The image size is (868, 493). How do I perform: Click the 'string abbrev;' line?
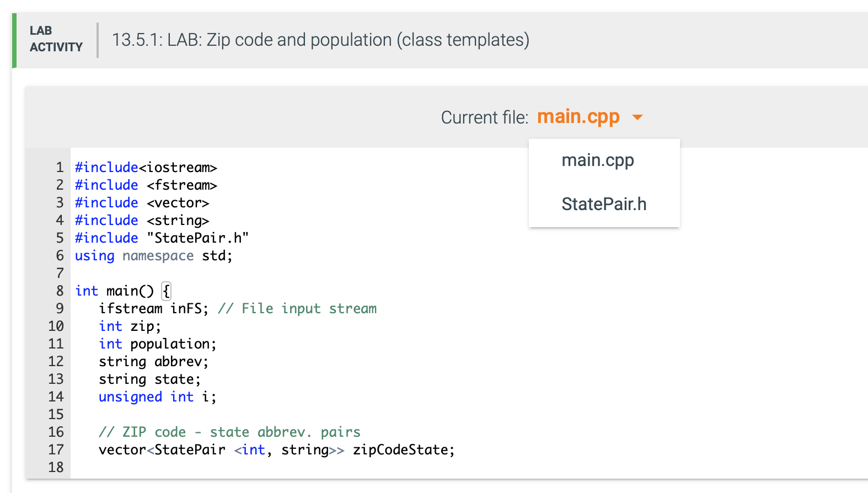(x=154, y=361)
